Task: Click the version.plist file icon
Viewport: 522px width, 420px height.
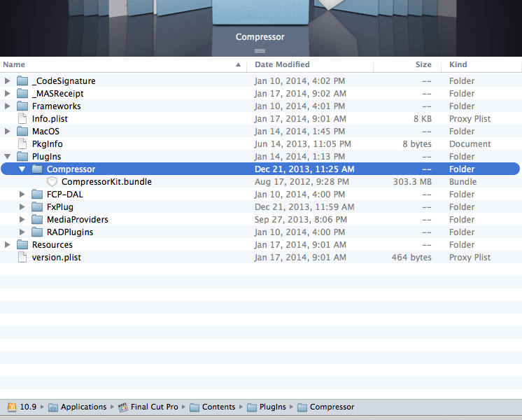Action: tap(22, 258)
